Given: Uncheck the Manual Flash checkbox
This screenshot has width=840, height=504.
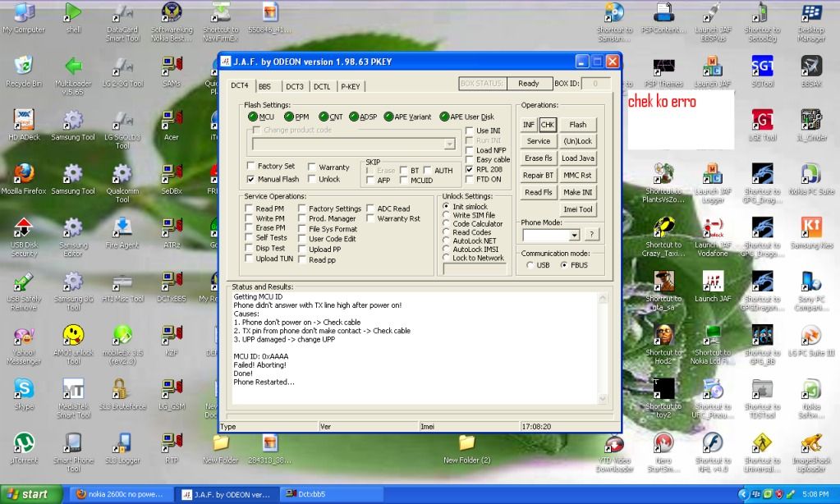Looking at the screenshot, I should click(x=250, y=179).
